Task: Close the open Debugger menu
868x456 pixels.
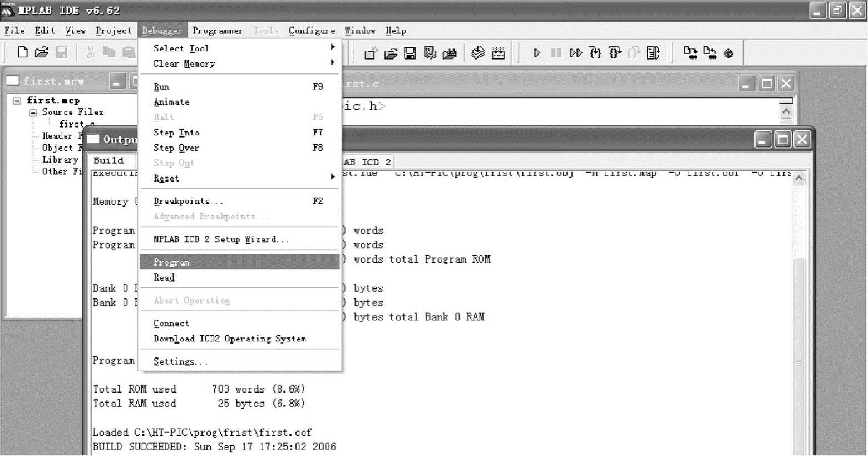Action: coord(161,31)
